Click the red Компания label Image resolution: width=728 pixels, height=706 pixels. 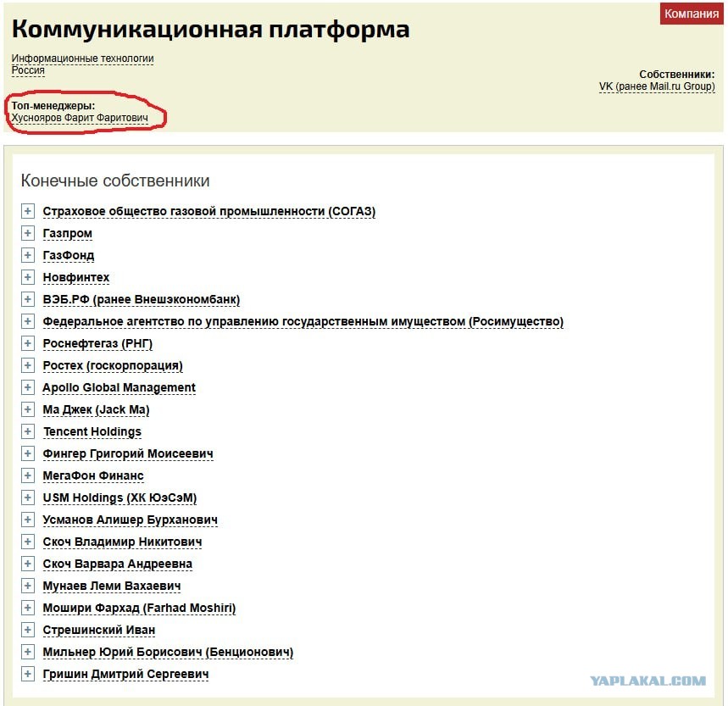point(692,14)
